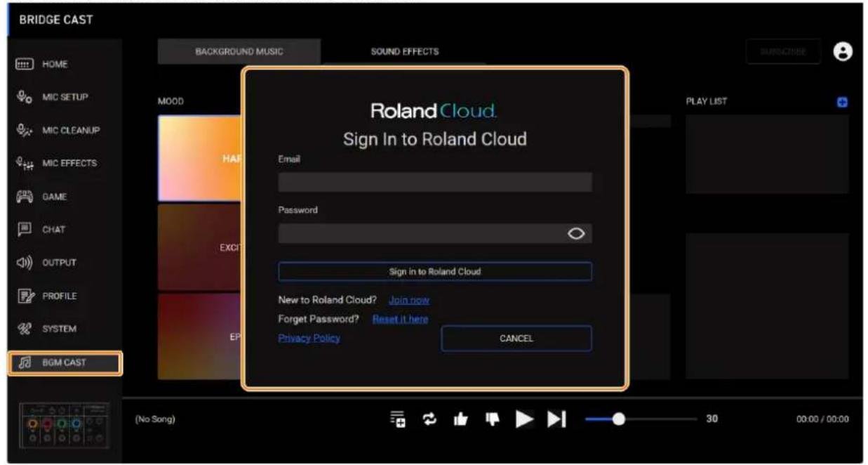
Task: Open the account profile icon
Action: click(843, 51)
